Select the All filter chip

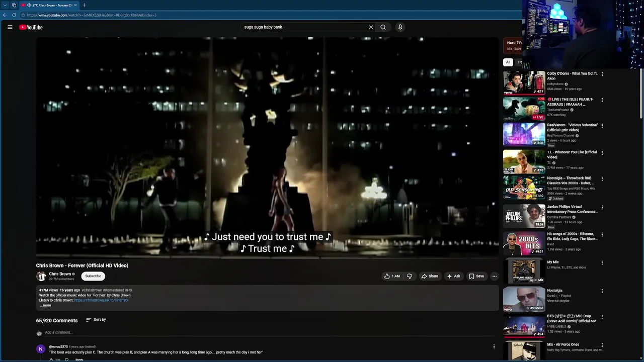[508, 62]
